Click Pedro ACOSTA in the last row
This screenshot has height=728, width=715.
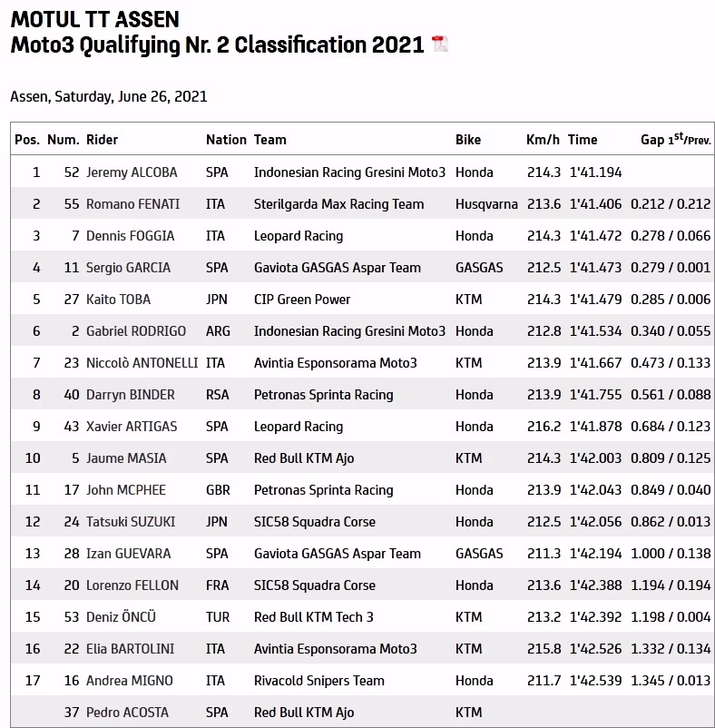tap(127, 713)
